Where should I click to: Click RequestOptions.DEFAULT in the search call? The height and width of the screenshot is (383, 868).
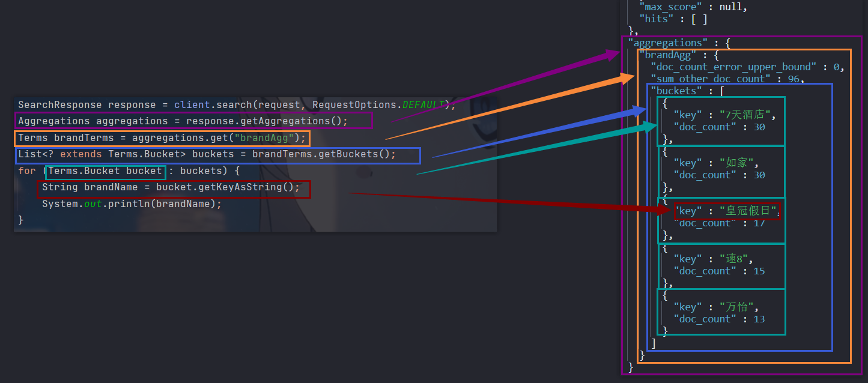pos(378,104)
